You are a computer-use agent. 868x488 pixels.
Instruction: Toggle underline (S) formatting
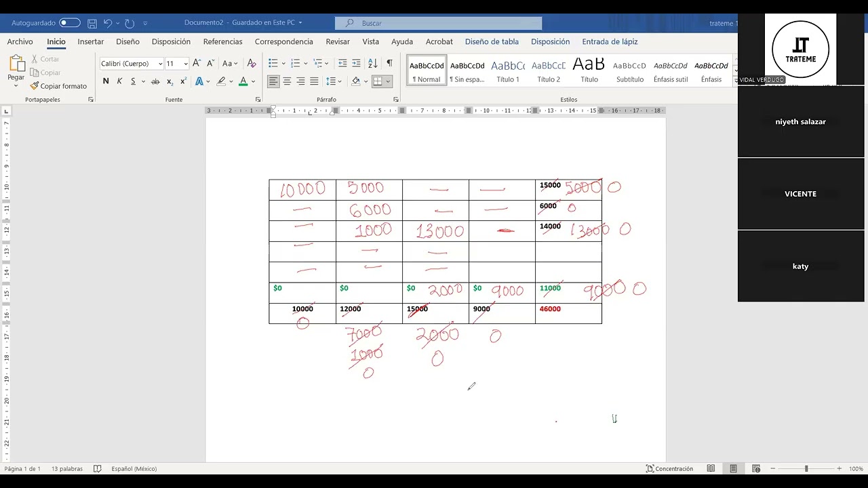click(x=133, y=81)
